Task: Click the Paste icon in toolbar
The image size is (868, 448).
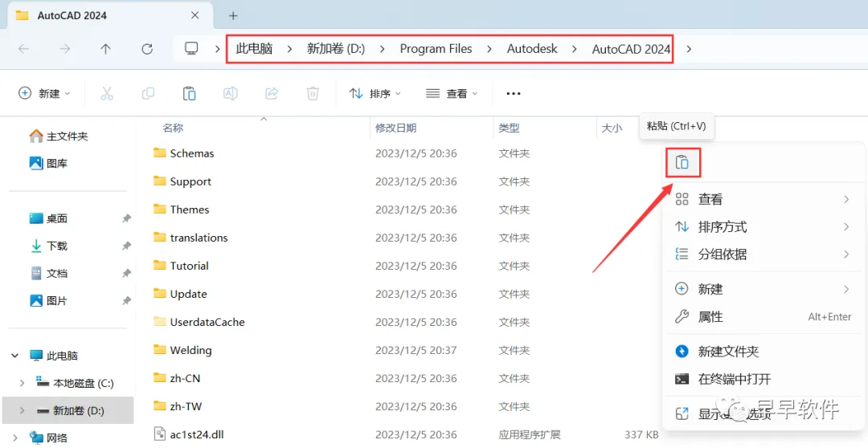Action: [190, 93]
